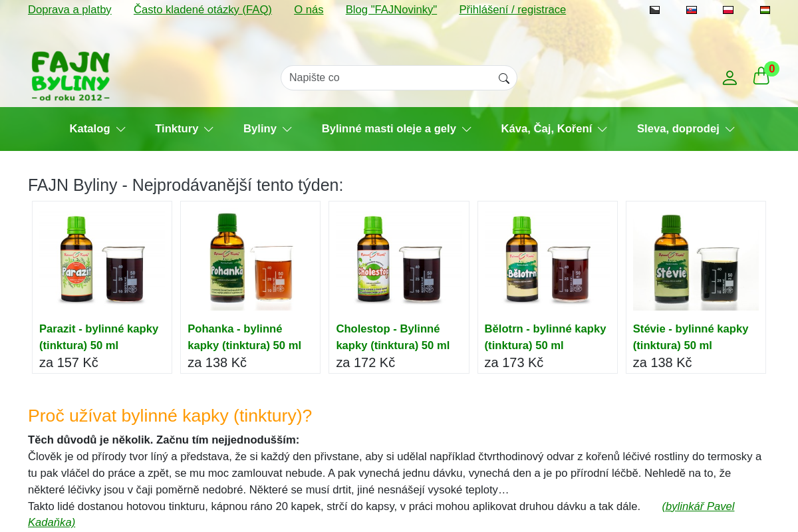Switch language using the Slovak flag

[x=691, y=10]
